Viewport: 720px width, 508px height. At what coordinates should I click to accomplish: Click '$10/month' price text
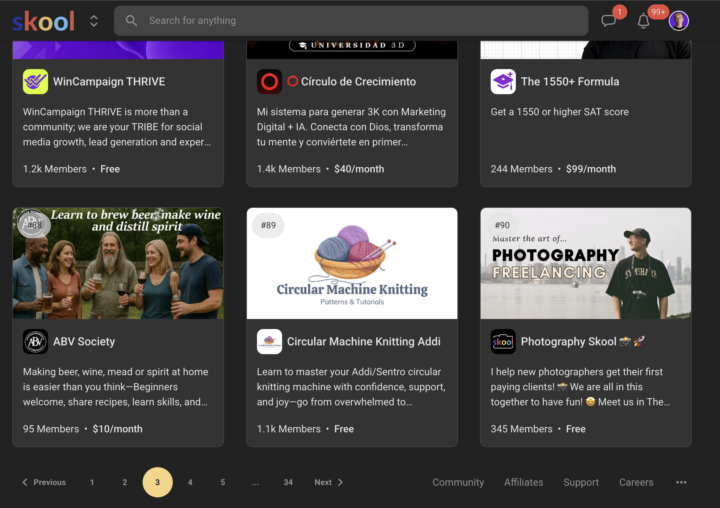[118, 429]
